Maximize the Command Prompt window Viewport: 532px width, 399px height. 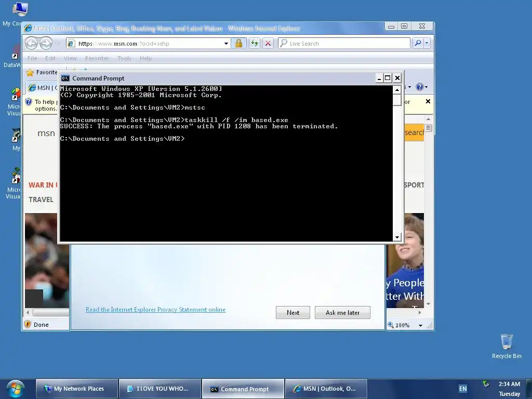tap(388, 78)
